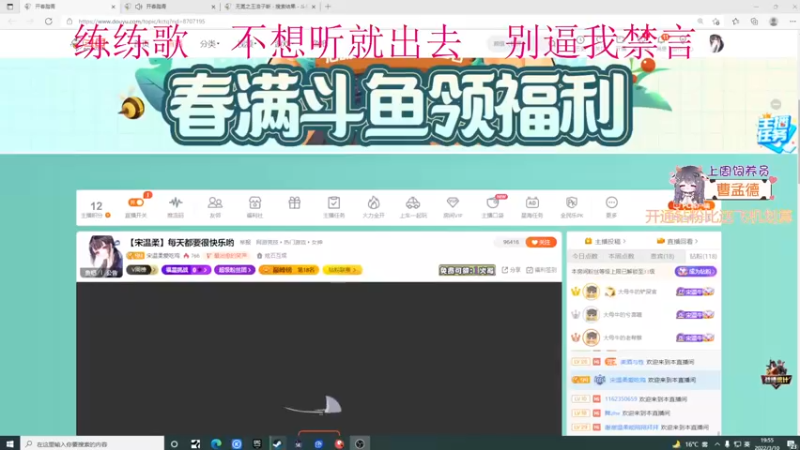Open the browser profile icon
This screenshot has height=450, width=800.
pos(773,21)
